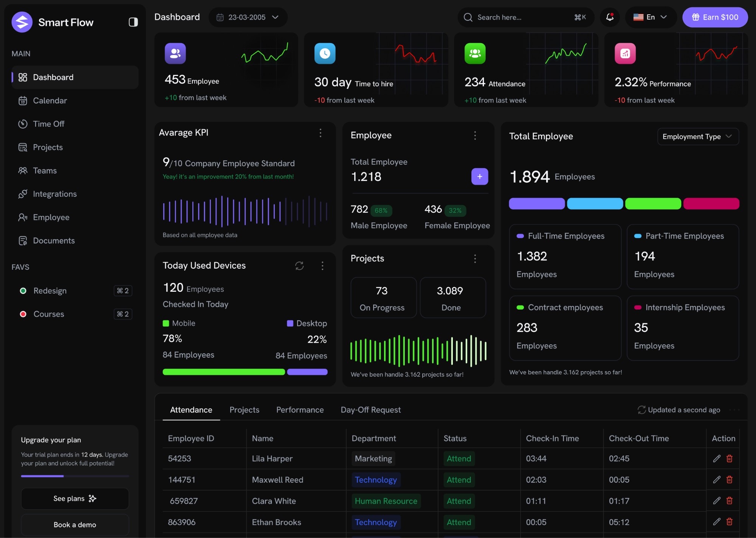Click the purple Full-Time bar segment
756x538 pixels.
click(537, 204)
